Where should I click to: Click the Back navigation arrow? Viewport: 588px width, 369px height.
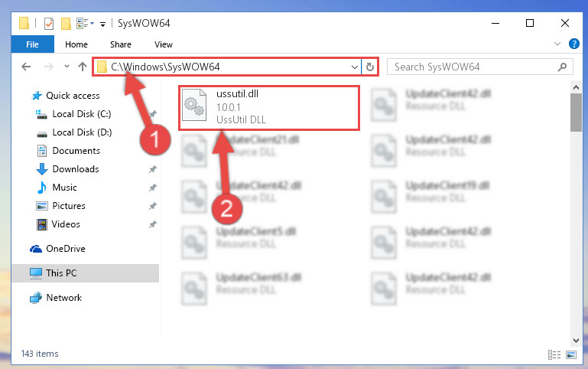point(26,67)
